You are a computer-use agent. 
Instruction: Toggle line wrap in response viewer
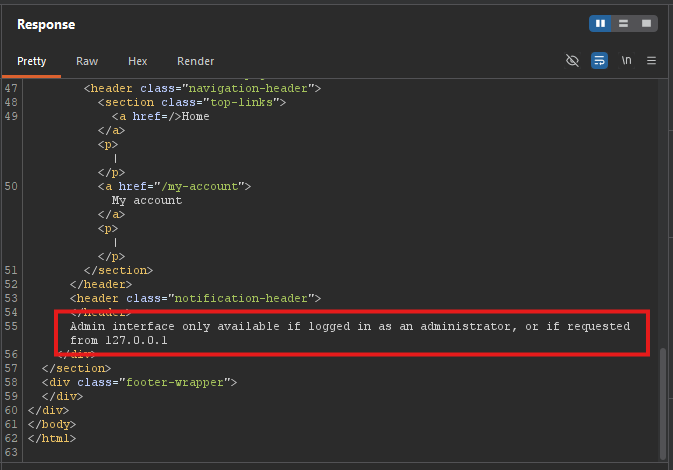click(599, 61)
